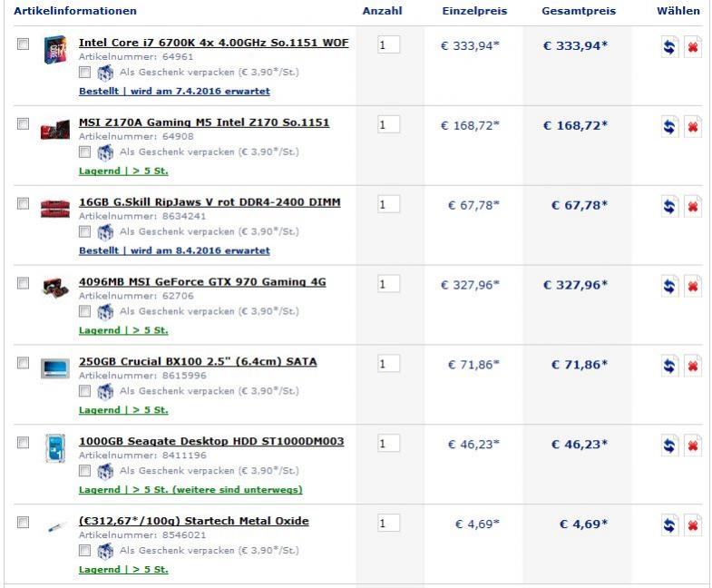Delete MSI Z170A Gaming M5 from cart

coord(692,126)
